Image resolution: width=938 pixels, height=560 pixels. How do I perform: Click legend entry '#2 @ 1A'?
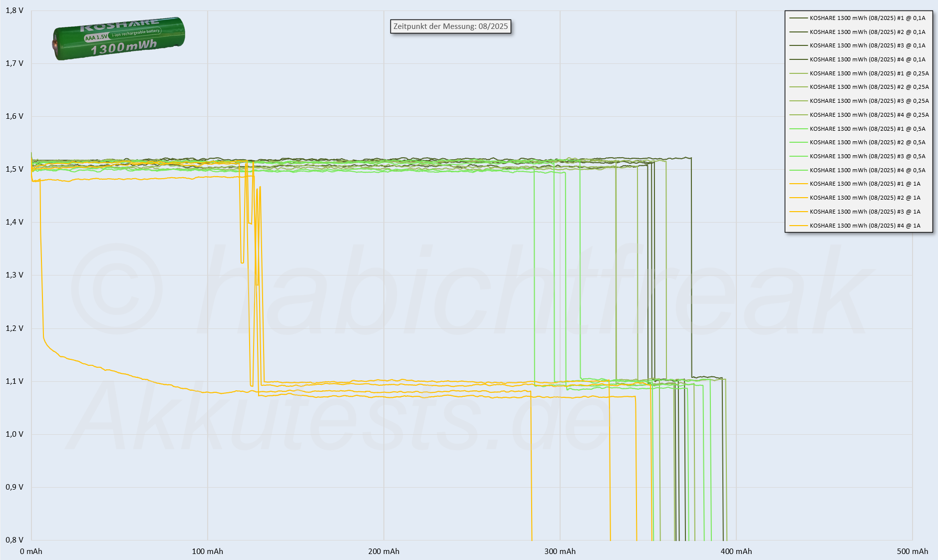tap(856, 198)
